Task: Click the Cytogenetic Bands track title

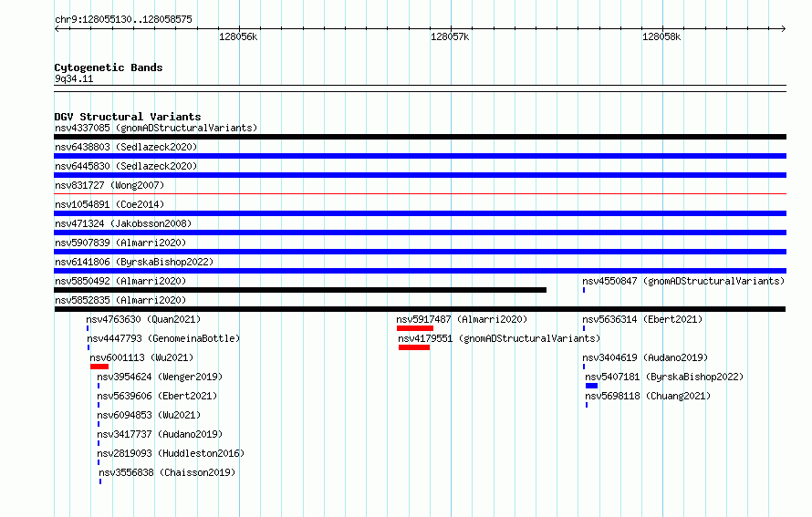Action: point(109,67)
